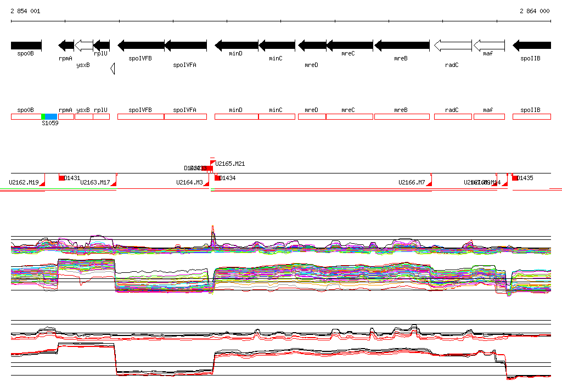Image resolution: width=562 pixels, height=392 pixels.
Task: Click the green segment before S1059
Action: coord(43,116)
